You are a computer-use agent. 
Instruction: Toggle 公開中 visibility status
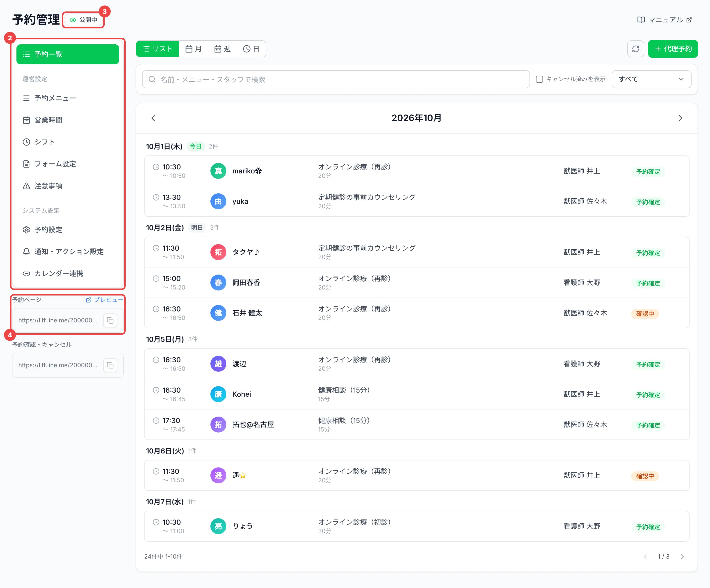pyautogui.click(x=83, y=20)
